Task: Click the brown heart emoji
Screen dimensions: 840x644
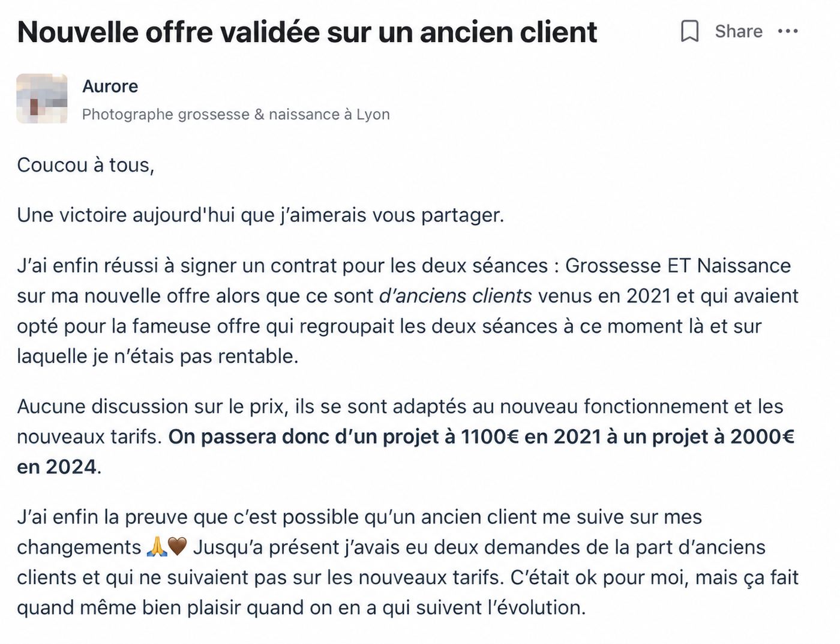Action: (178, 547)
